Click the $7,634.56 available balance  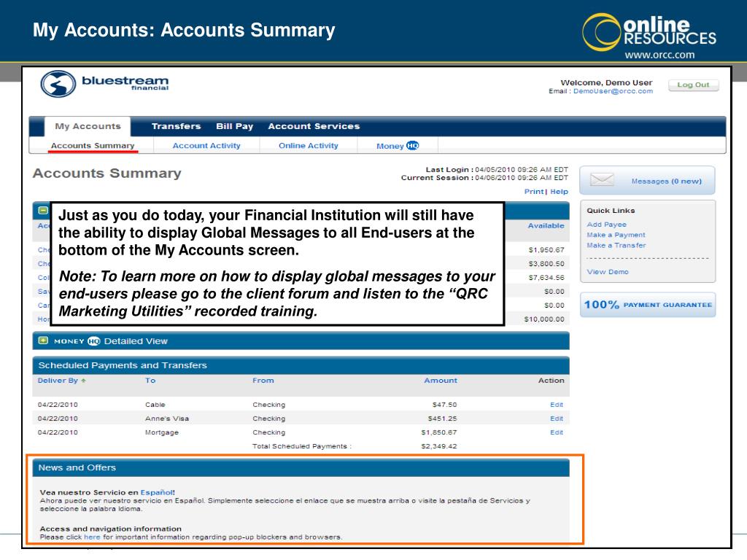[546, 278]
